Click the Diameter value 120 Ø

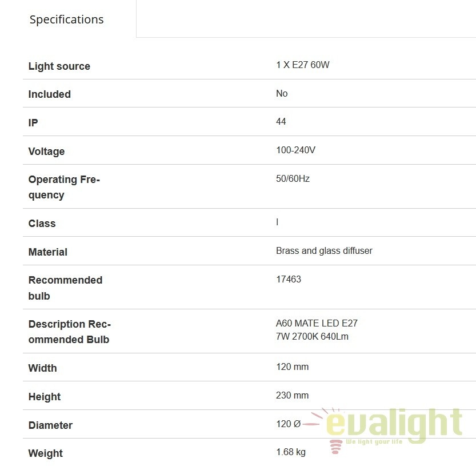[x=288, y=424]
